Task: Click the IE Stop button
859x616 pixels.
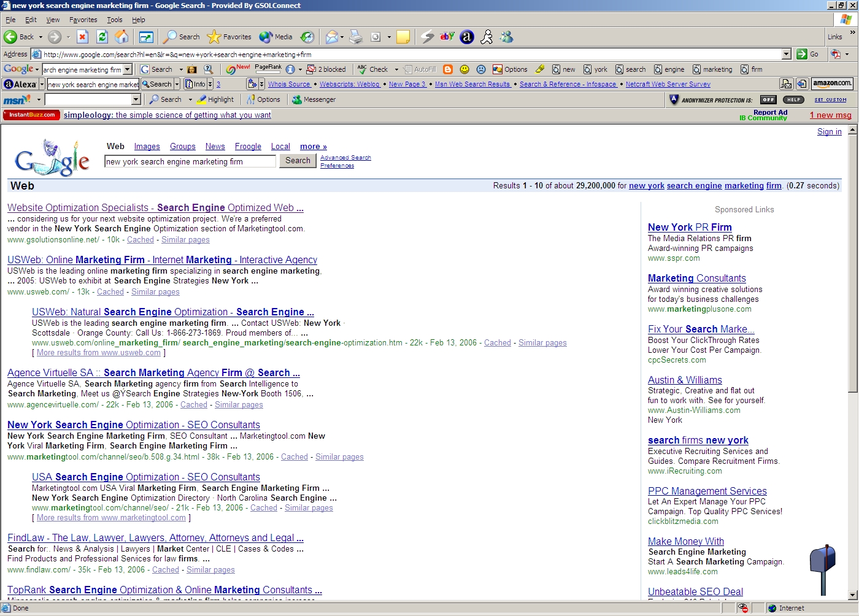Action: click(x=83, y=37)
